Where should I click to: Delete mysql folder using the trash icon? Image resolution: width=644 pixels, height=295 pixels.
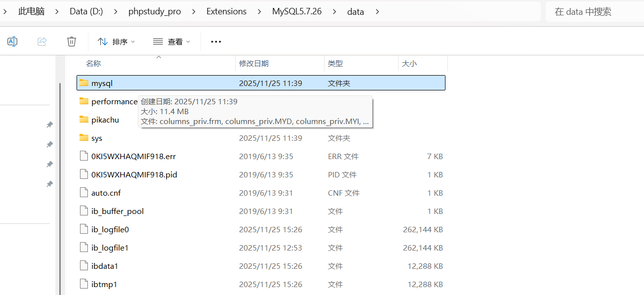pos(71,41)
